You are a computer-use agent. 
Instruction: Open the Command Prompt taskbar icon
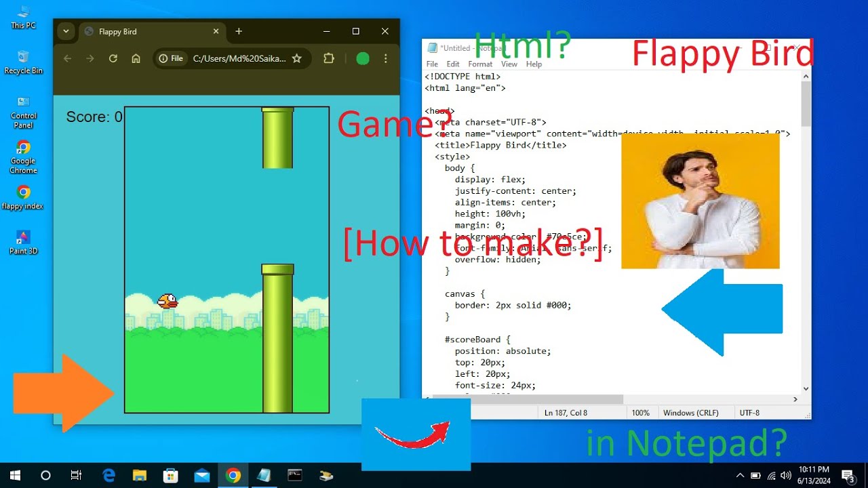[x=295, y=475]
